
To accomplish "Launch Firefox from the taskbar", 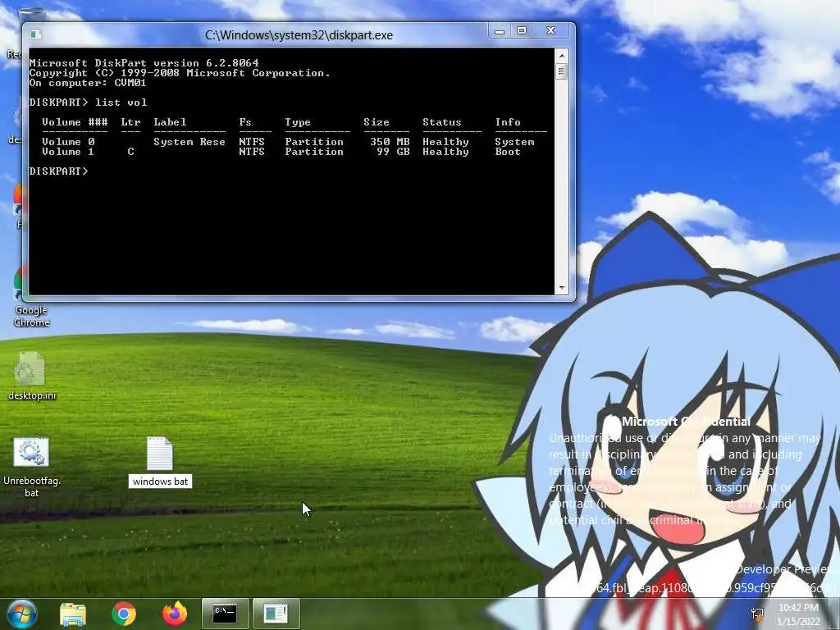I will (x=175, y=614).
